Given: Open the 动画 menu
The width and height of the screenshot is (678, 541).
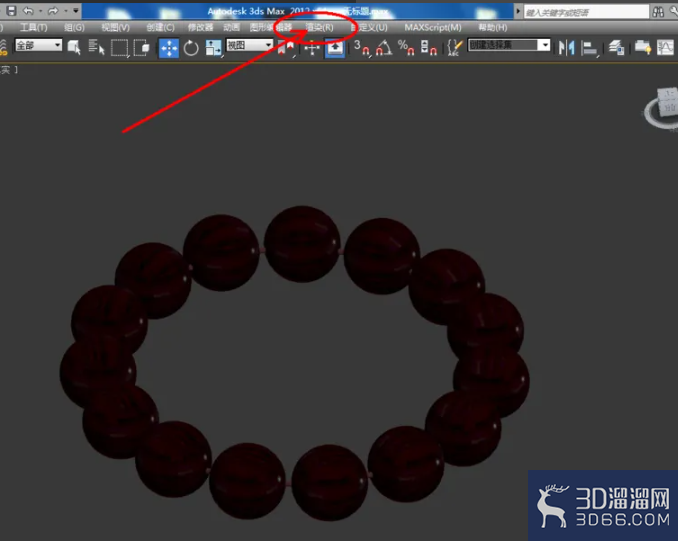Looking at the screenshot, I should pos(232,28).
